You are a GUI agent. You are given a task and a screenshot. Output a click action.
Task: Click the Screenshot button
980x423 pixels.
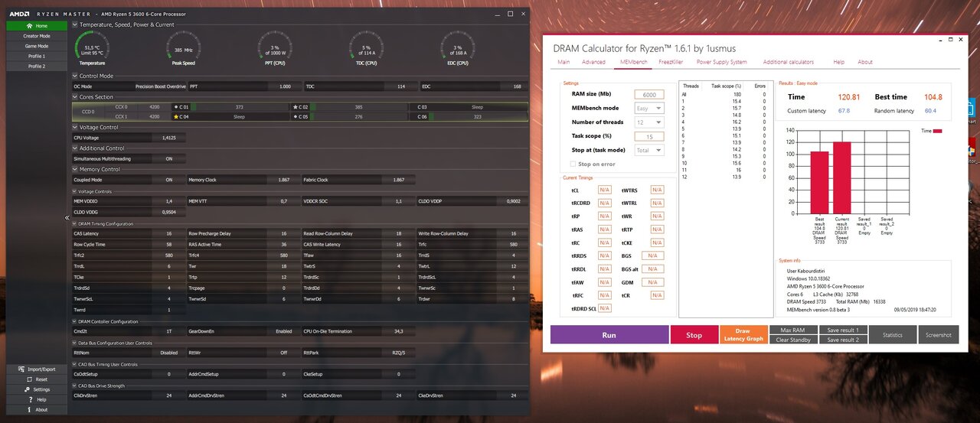click(x=938, y=335)
